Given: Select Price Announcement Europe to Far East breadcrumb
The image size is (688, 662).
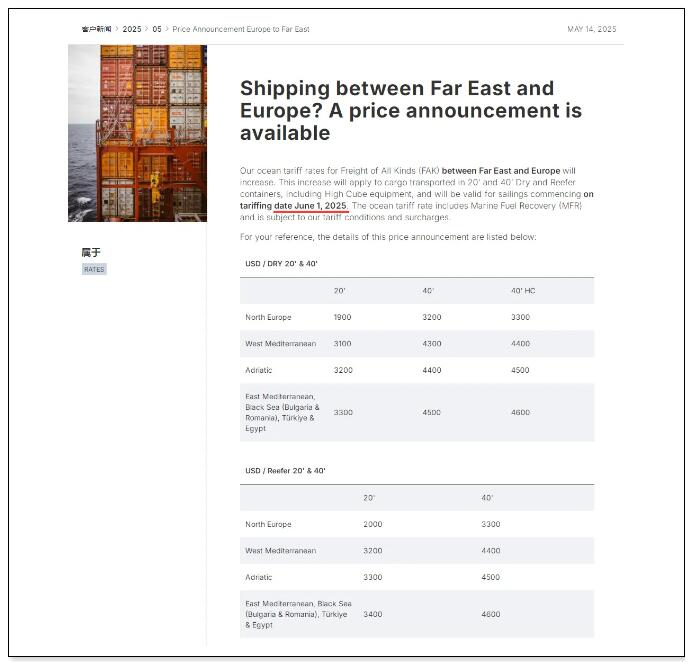Looking at the screenshot, I should pos(241,29).
